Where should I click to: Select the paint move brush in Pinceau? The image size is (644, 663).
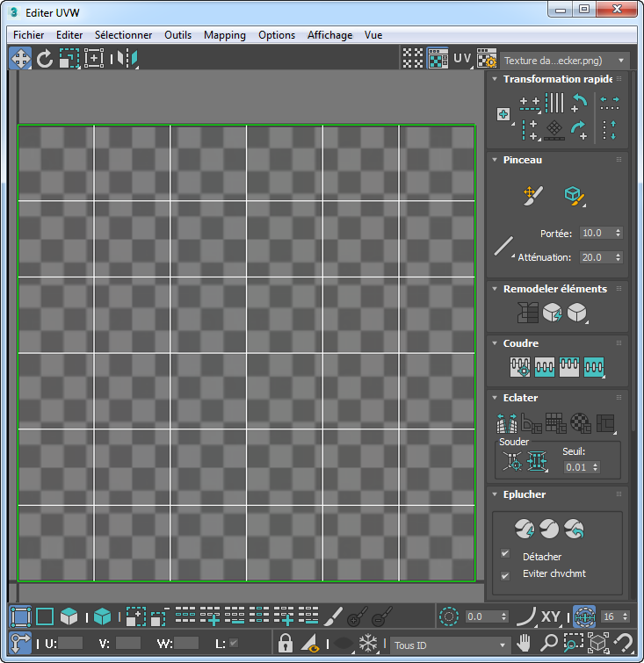pyautogui.click(x=532, y=195)
